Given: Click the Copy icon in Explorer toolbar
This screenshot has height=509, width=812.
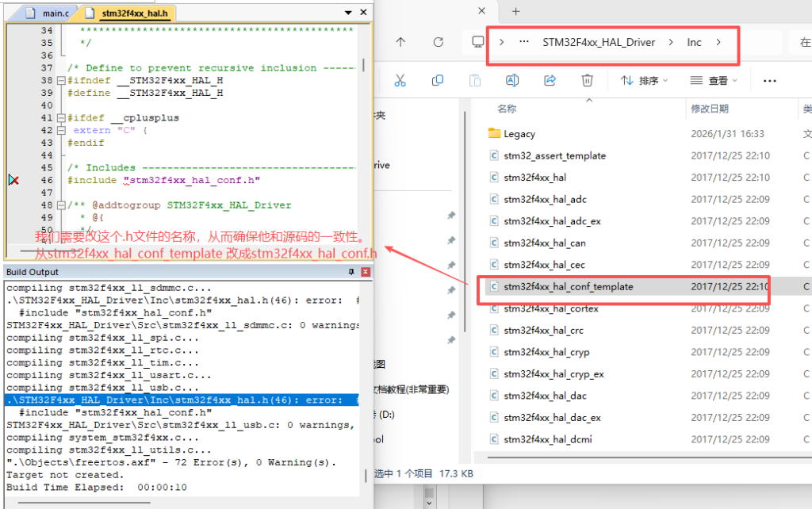Looking at the screenshot, I should (x=437, y=80).
